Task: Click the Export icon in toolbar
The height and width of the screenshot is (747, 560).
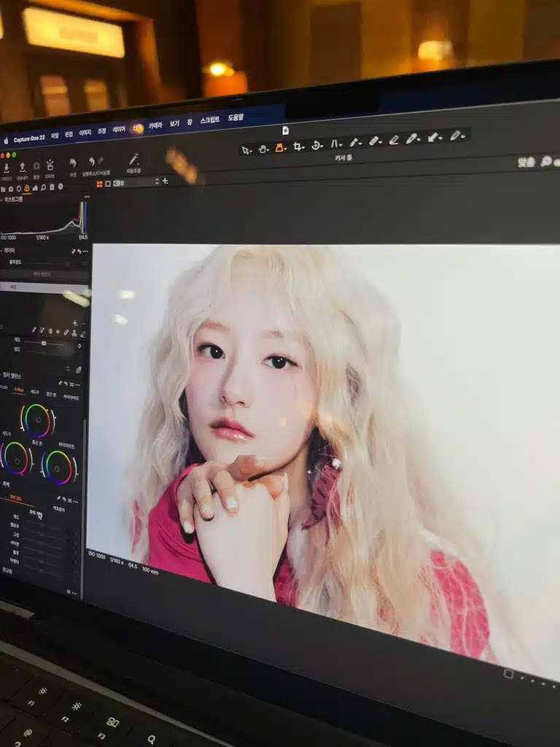Action: click(22, 167)
